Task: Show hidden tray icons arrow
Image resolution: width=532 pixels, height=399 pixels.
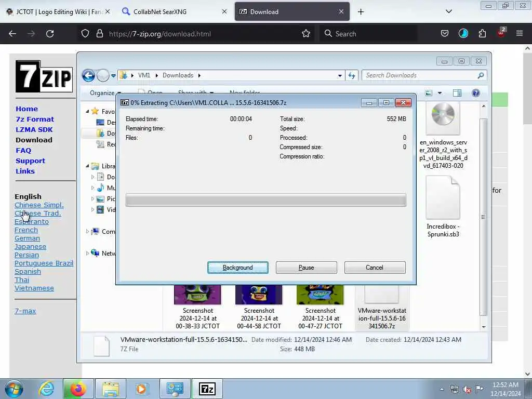Action: tap(442, 390)
